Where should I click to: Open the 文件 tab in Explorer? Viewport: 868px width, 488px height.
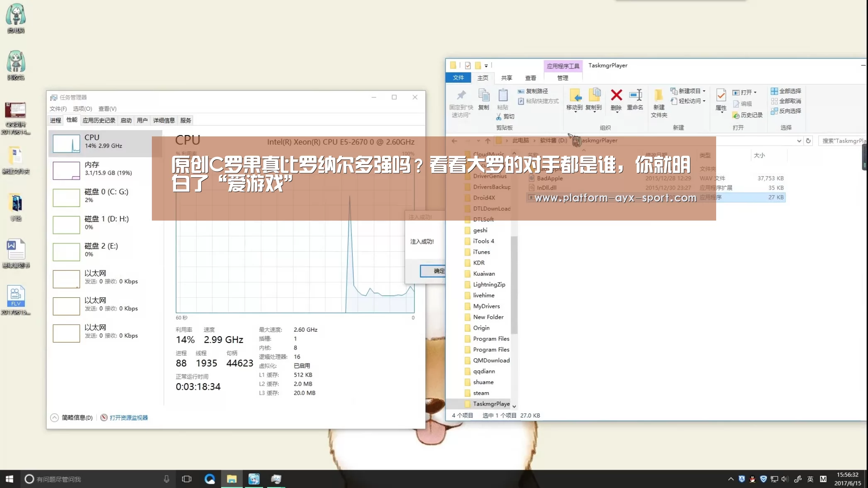[458, 78]
